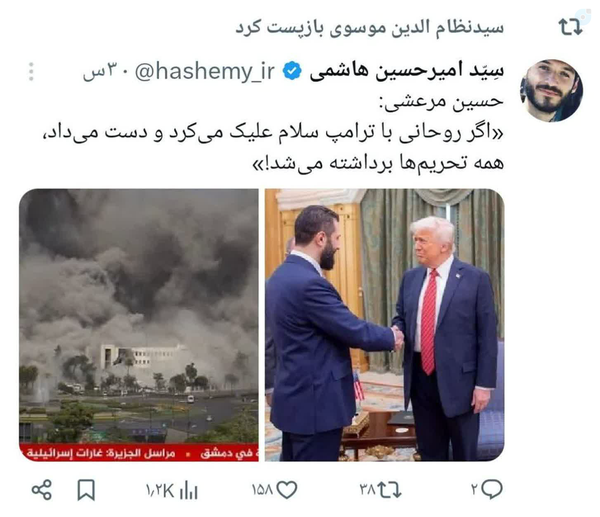Image resolution: width=600 pixels, height=517 pixels.
Task: Open the @hashemy_ir handle link
Action: click(205, 71)
